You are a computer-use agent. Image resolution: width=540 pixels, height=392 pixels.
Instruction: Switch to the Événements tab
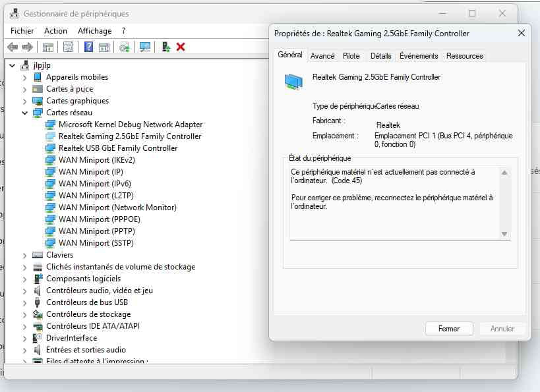tap(419, 56)
